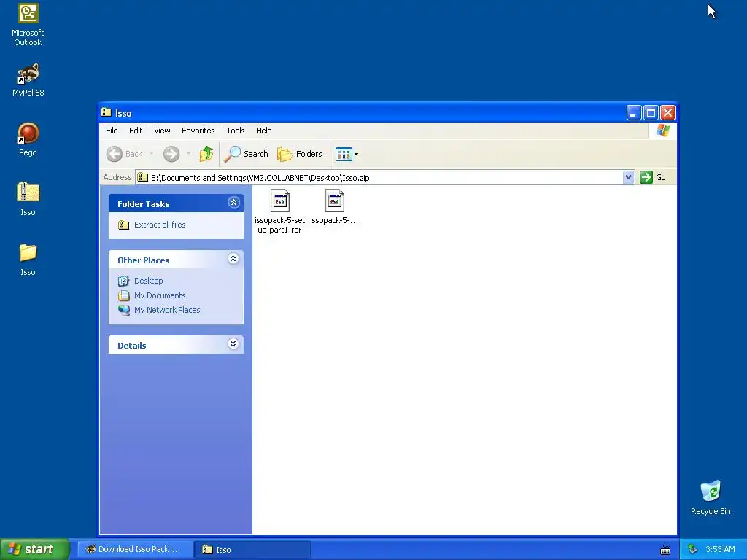Expand the Details panel
This screenshot has height=560, width=747.
coord(233,344)
